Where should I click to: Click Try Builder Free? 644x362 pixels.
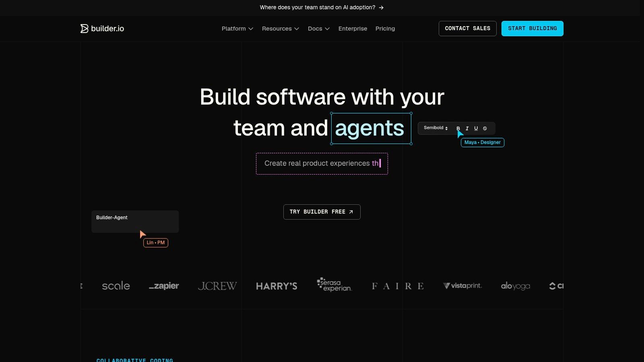point(322,212)
